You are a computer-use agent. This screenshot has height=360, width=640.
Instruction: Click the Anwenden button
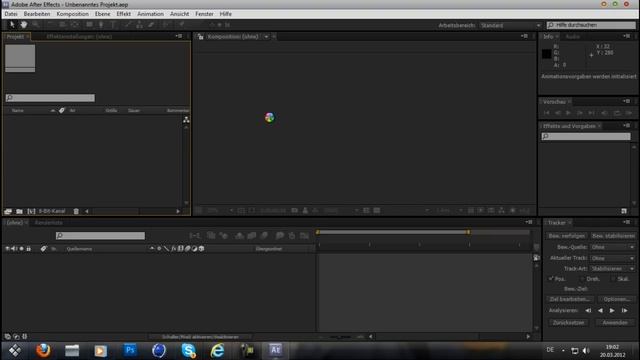(x=615, y=322)
